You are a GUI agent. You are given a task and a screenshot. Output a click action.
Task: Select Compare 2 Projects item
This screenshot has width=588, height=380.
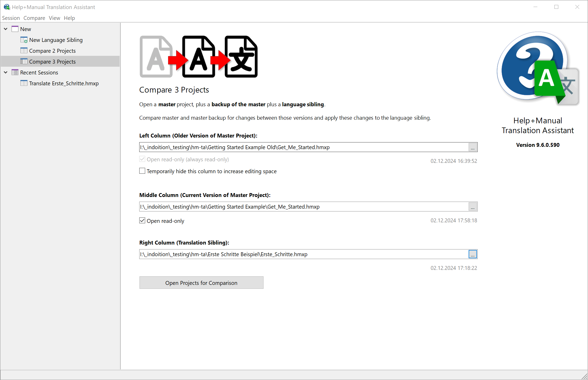click(52, 51)
